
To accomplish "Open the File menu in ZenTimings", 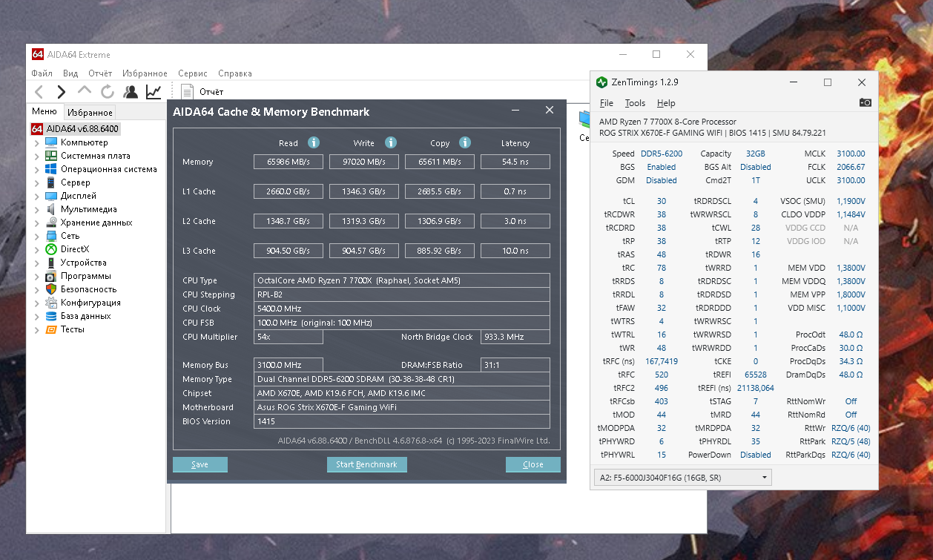I will coord(607,103).
